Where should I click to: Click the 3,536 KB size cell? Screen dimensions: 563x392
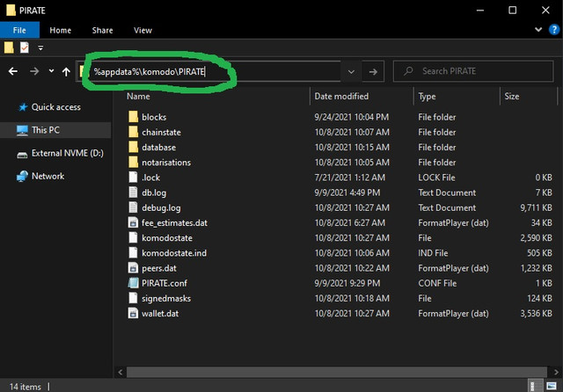[536, 314]
